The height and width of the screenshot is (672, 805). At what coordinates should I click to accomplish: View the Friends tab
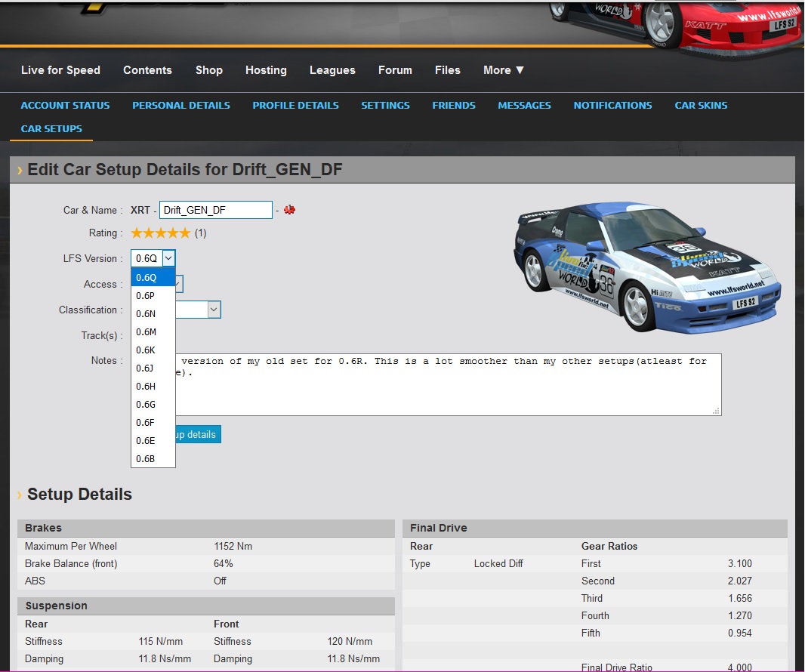pos(454,105)
